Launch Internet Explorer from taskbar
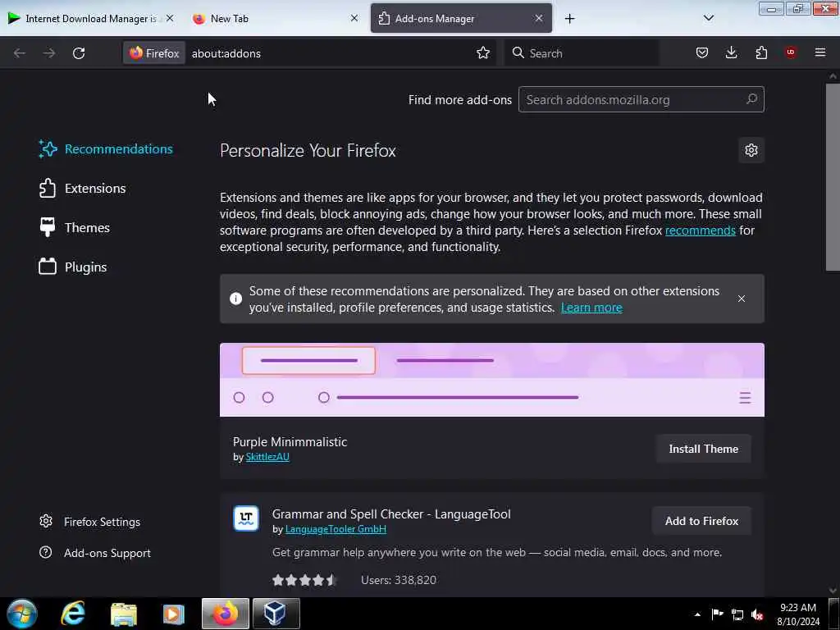This screenshot has height=630, width=840. (x=73, y=614)
